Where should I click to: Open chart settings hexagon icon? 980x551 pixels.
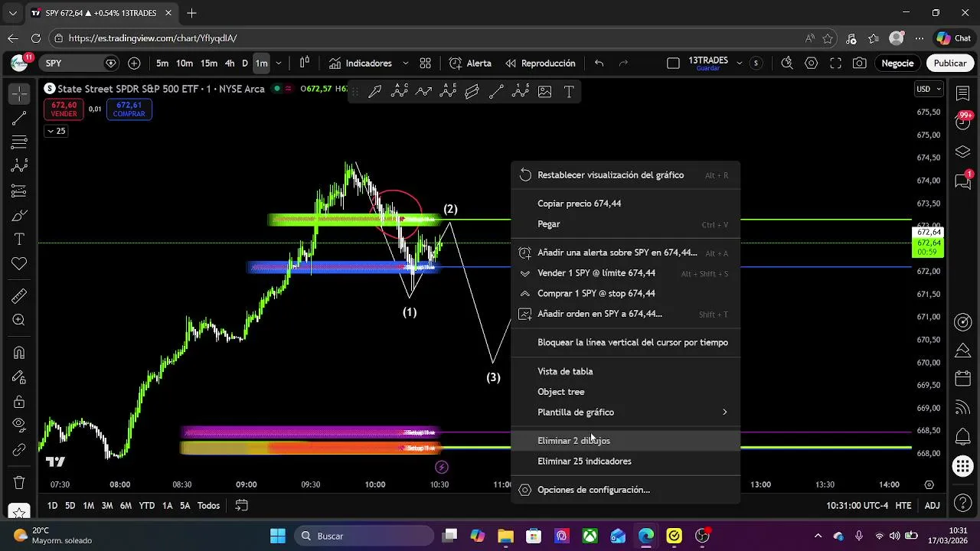click(812, 64)
